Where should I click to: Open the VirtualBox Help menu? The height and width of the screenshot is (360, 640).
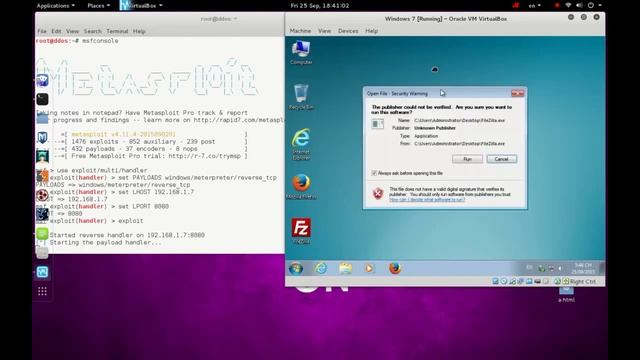coord(371,31)
